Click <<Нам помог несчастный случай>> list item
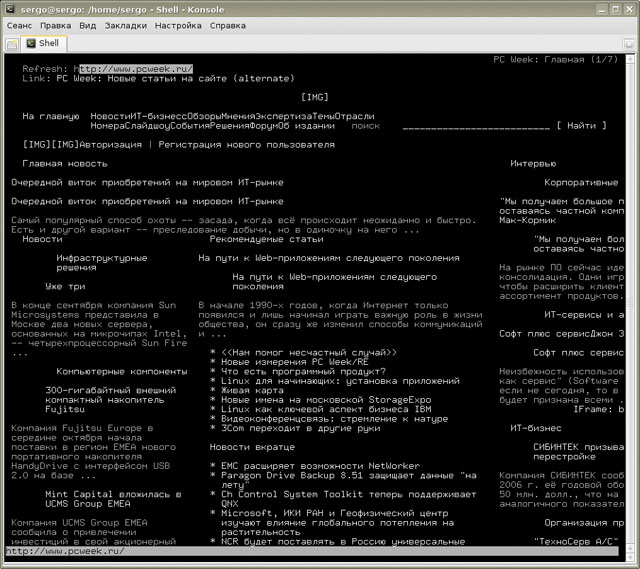The height and width of the screenshot is (569, 640). point(309,353)
